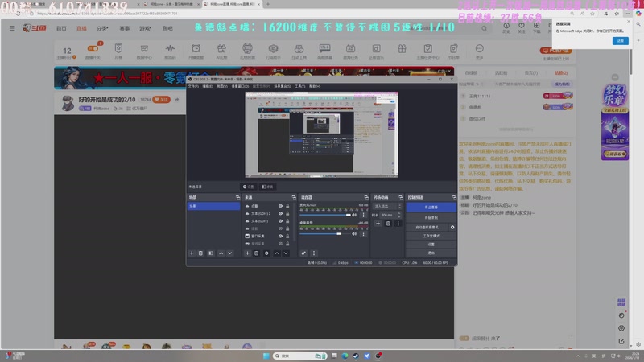Open desktop audio channel three-dot menu
Viewport: 644px width, 362px height.
tap(363, 233)
